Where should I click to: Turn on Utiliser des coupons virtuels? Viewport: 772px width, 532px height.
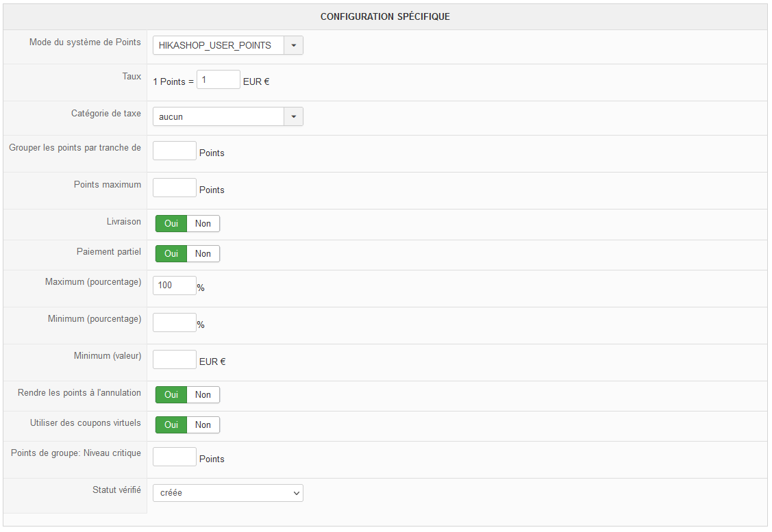(x=171, y=425)
